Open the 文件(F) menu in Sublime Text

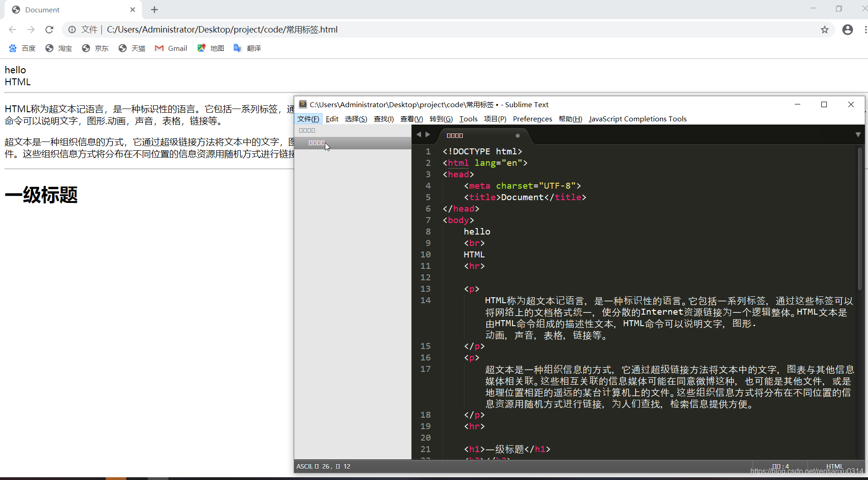308,119
